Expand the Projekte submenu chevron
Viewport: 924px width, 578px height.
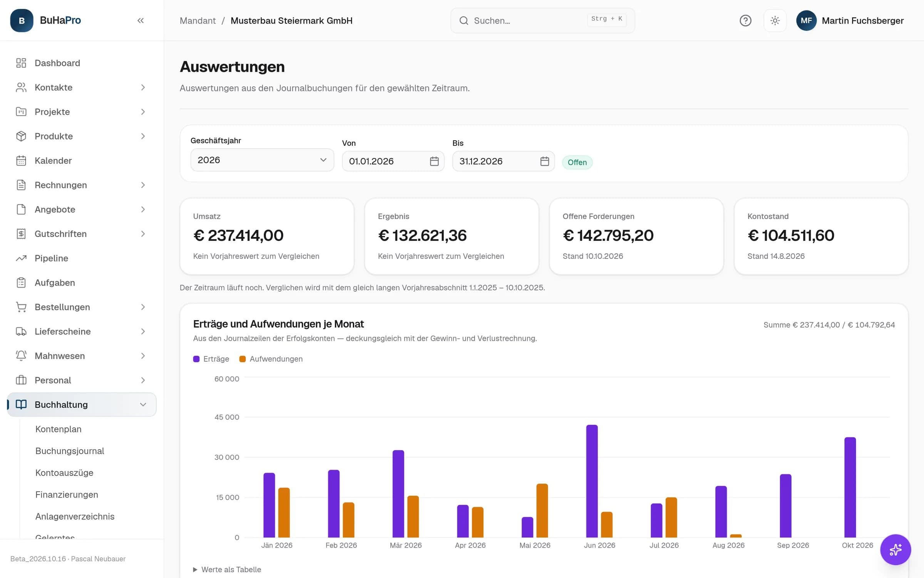pos(143,112)
